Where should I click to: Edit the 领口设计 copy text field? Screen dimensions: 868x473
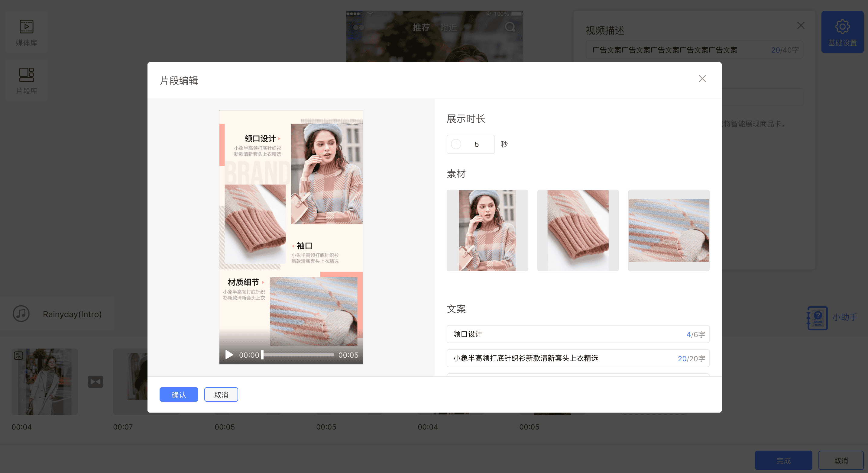point(578,334)
